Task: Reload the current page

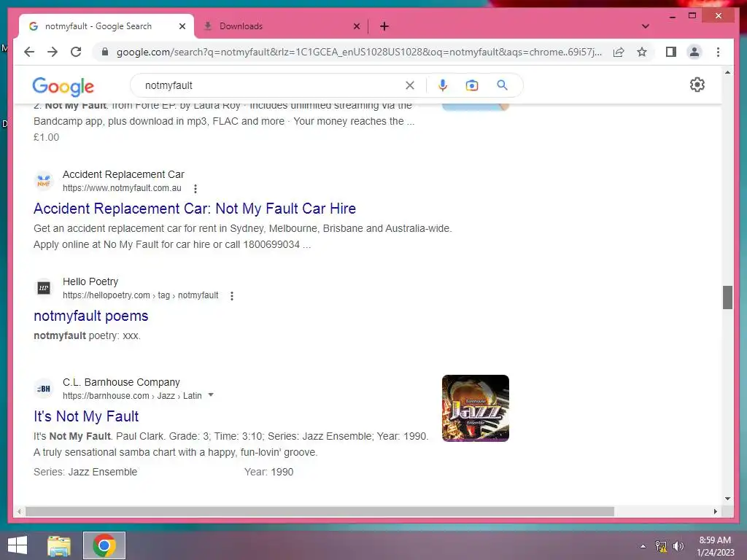Action: tap(76, 52)
